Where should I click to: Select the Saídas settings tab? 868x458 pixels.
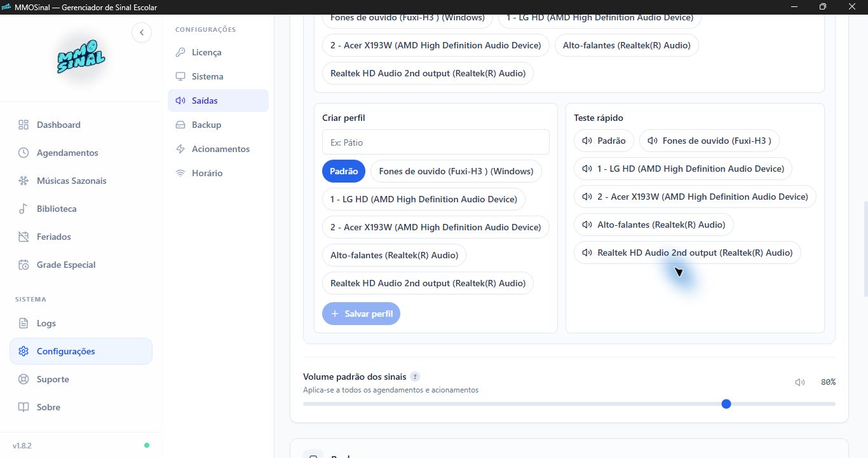218,101
